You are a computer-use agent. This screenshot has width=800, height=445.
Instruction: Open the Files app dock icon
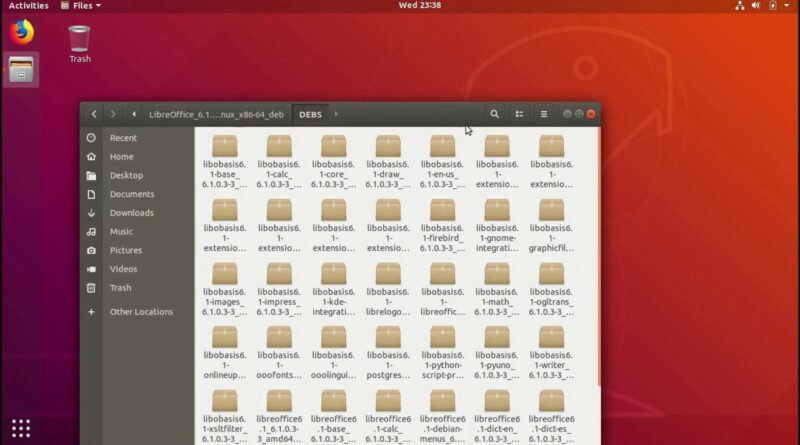click(x=21, y=70)
